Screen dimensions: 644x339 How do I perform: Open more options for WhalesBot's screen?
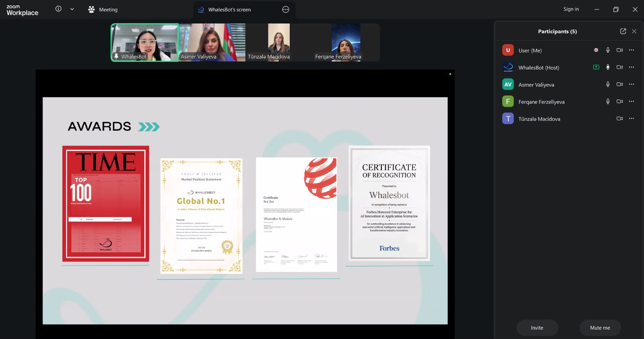(x=286, y=10)
